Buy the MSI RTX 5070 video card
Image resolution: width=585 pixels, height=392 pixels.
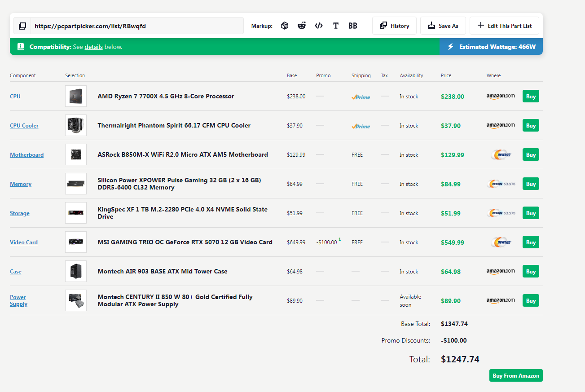pos(531,242)
